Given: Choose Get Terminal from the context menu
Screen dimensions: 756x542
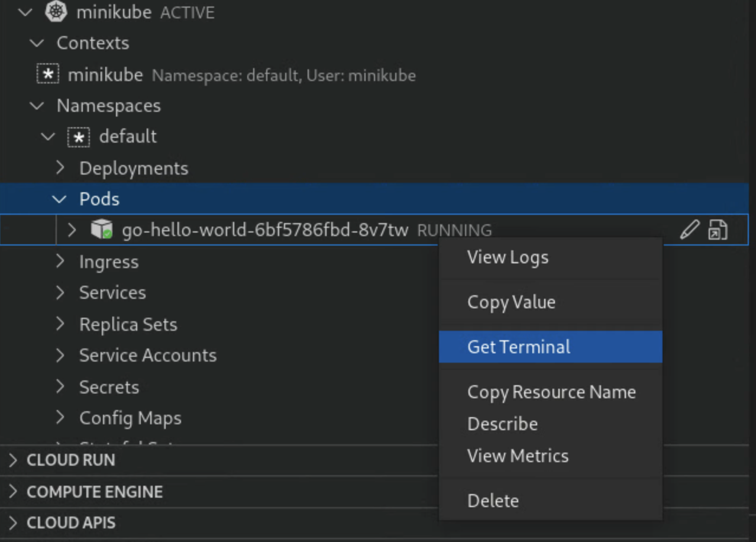Looking at the screenshot, I should click(519, 347).
